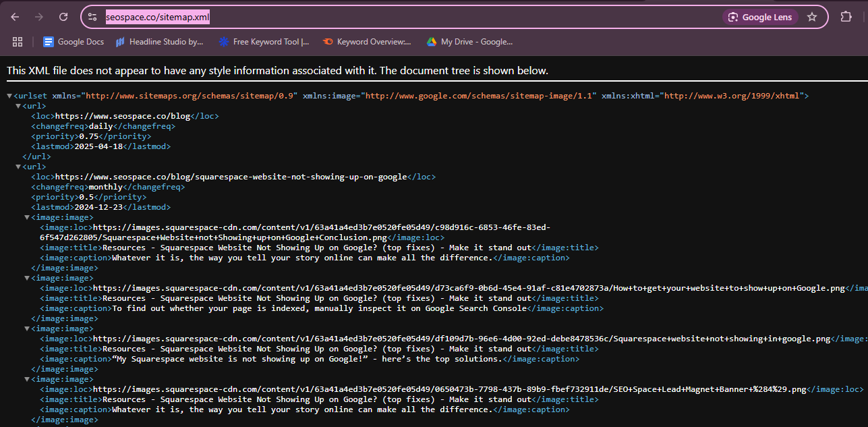The width and height of the screenshot is (868, 427).
Task: Click caption about Google Search Console
Action: click(x=319, y=308)
